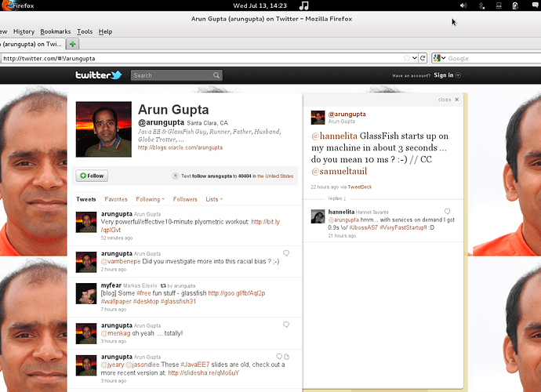Bookmark this page with the star icon
541x392 pixels.
tap(407, 58)
